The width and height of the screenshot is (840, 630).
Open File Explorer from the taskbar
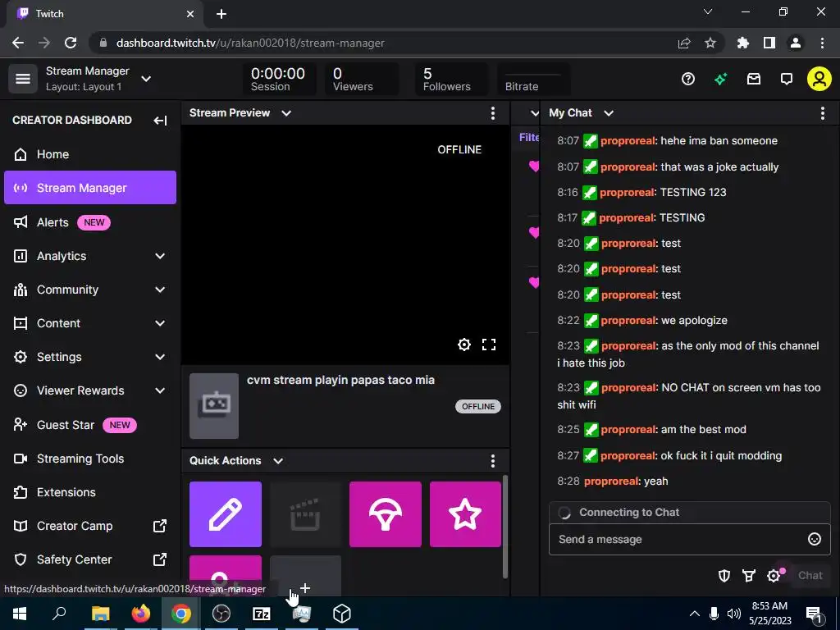click(100, 614)
